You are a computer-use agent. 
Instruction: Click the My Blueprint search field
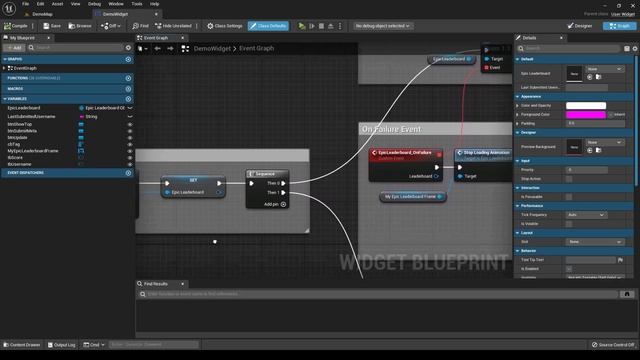coord(76,48)
